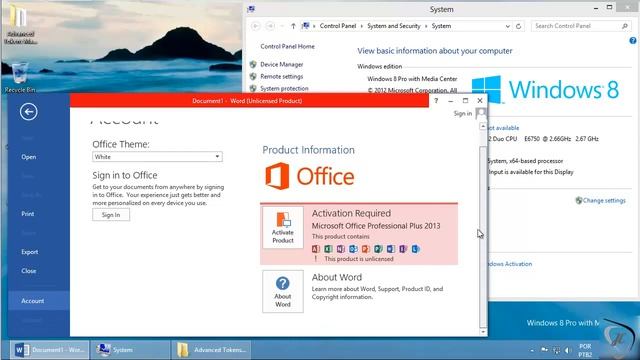
Task: Go up one level in System window
Action: point(293,26)
